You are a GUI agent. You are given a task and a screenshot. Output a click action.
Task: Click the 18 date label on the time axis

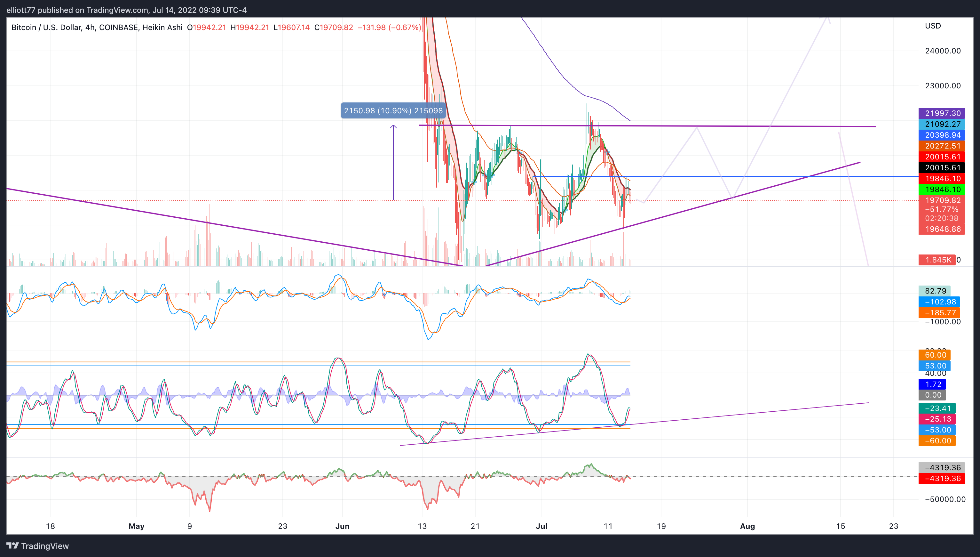(x=51, y=526)
